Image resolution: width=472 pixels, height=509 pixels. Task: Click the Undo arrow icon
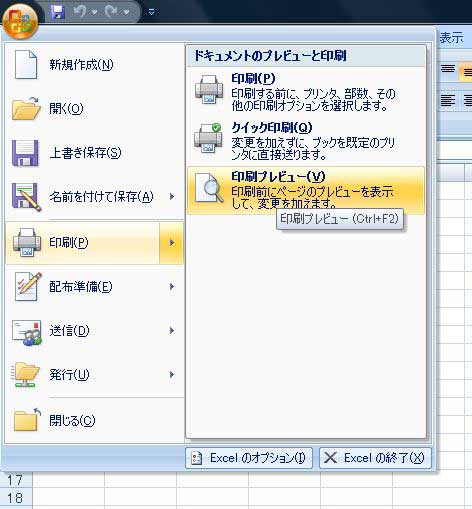point(80,12)
